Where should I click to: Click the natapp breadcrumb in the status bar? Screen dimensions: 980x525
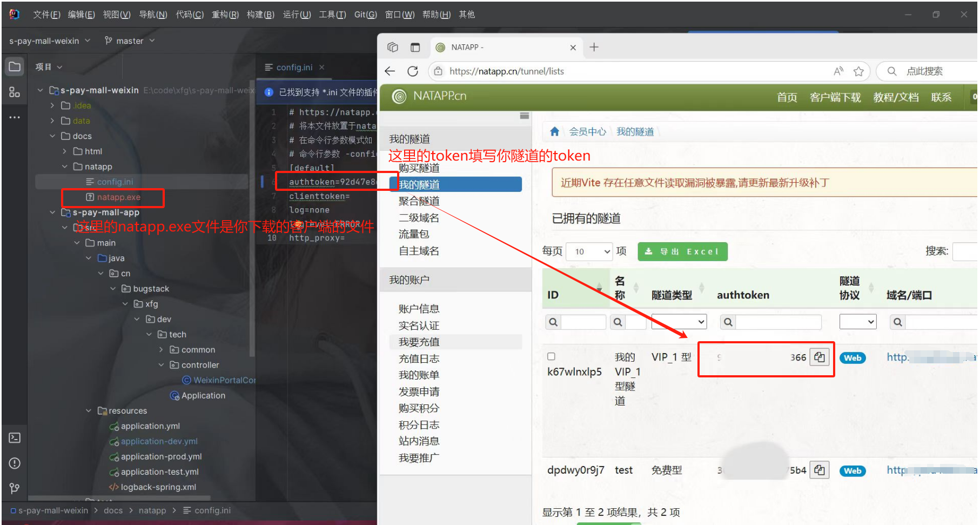point(152,510)
